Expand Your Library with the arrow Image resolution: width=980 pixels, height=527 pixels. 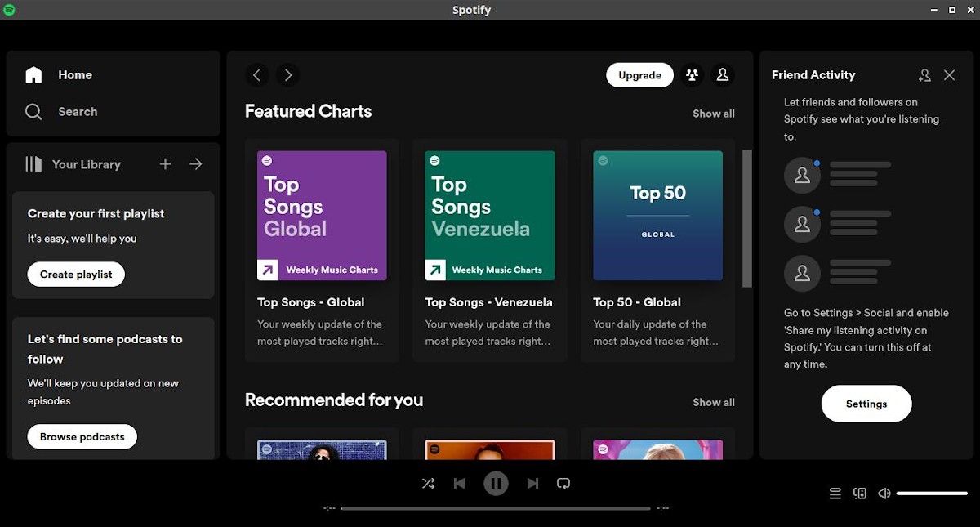coord(195,163)
